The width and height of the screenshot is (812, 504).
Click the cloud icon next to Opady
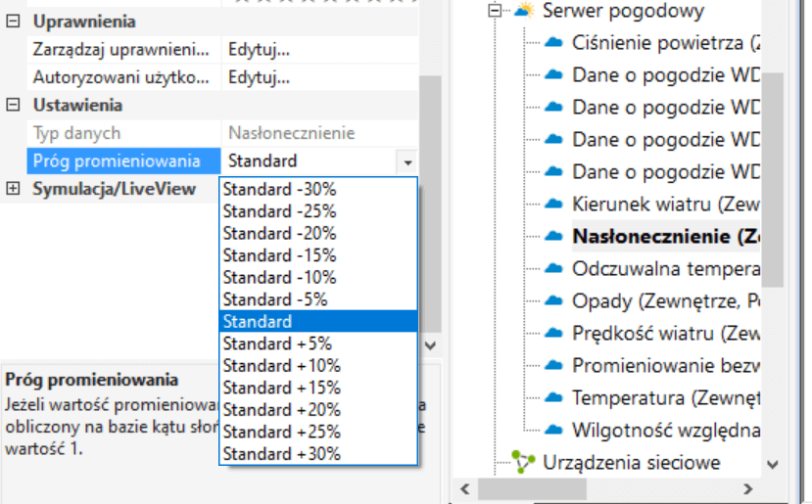pos(555,300)
